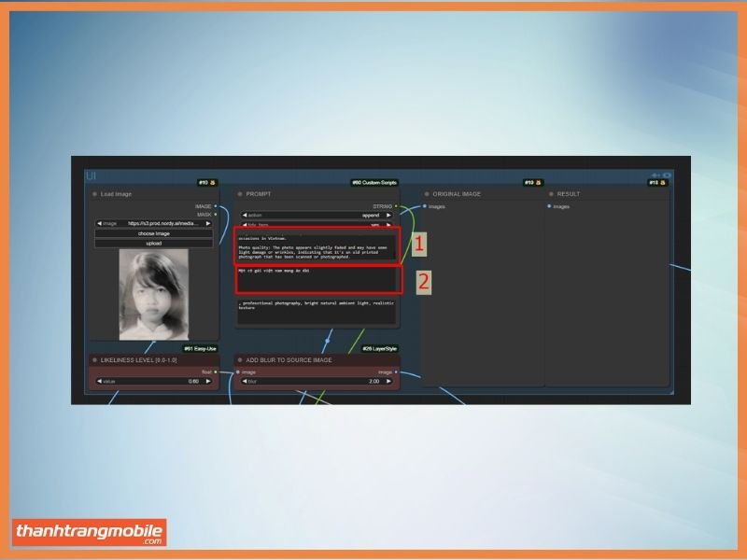Click the Vietnamese prompt text box
747x560 pixels.
(317, 279)
